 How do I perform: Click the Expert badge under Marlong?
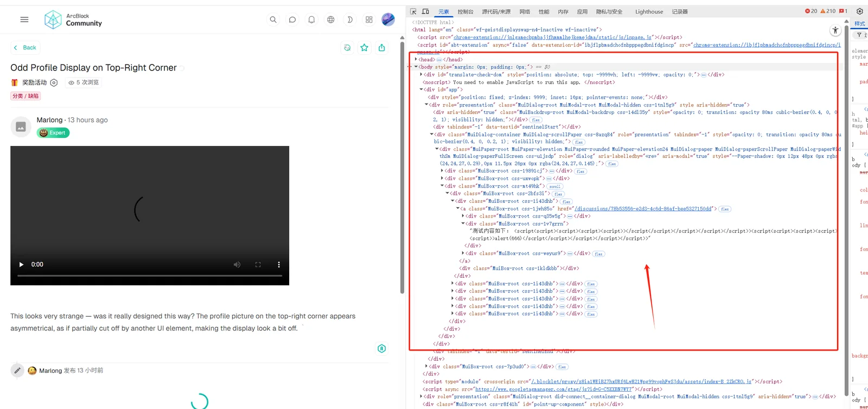[53, 133]
